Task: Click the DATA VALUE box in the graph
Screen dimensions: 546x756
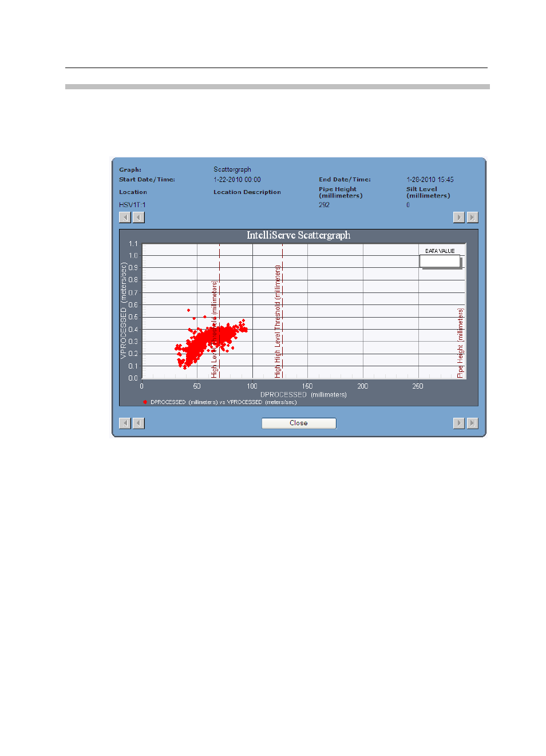Action: point(440,261)
